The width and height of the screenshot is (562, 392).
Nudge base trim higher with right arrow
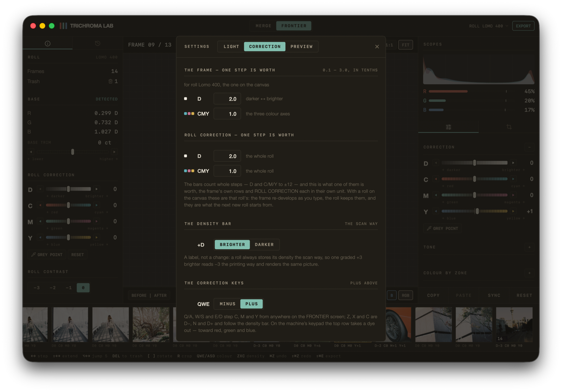click(114, 152)
